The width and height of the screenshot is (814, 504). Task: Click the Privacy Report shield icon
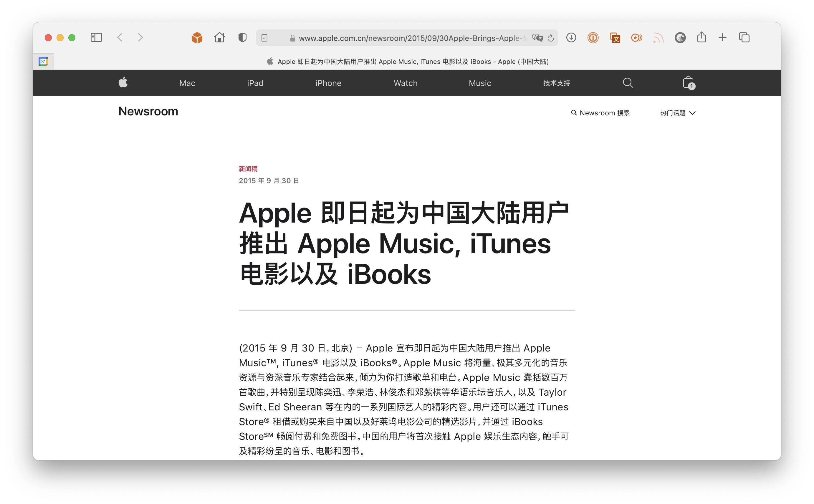[242, 38]
